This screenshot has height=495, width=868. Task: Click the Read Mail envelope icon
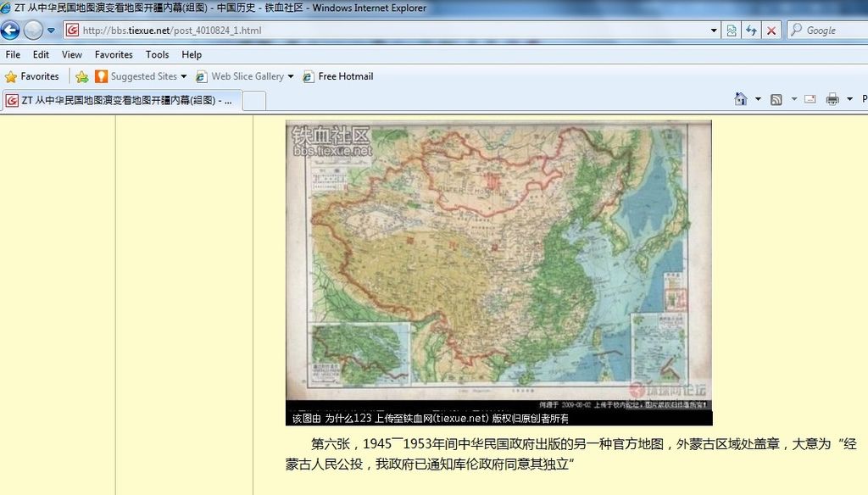810,99
